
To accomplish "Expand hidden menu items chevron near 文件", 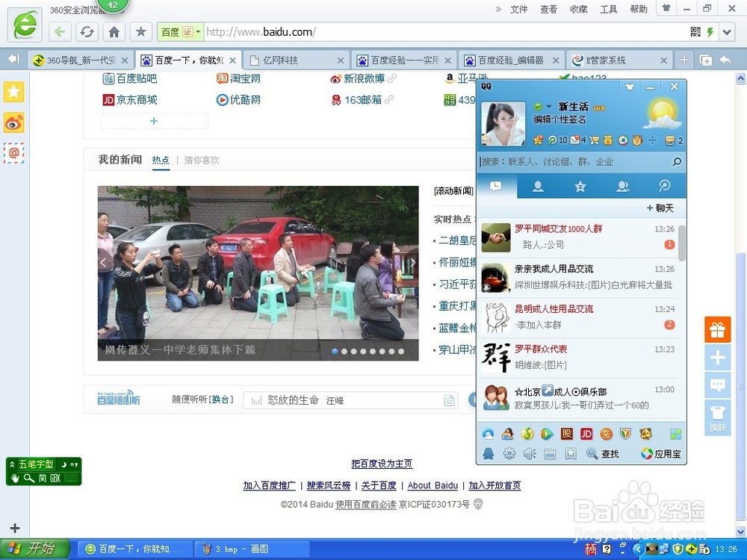I will click(x=498, y=9).
